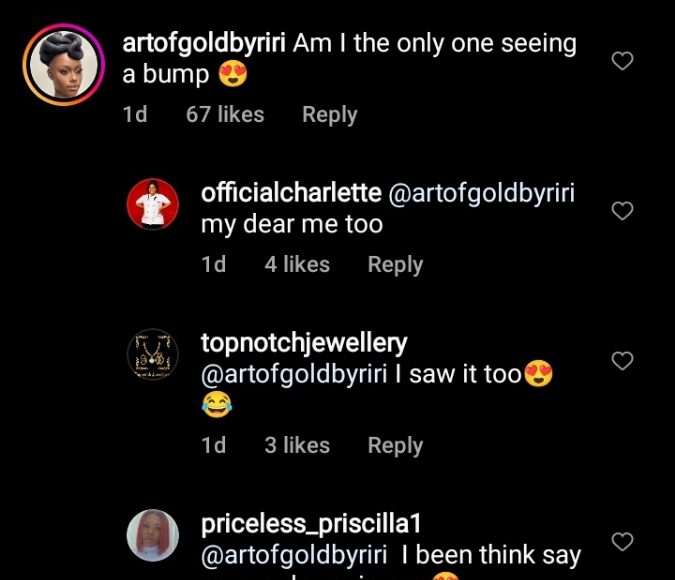The width and height of the screenshot is (675, 580).
Task: Visit officialcharlette's profile via username
Action: click(291, 194)
